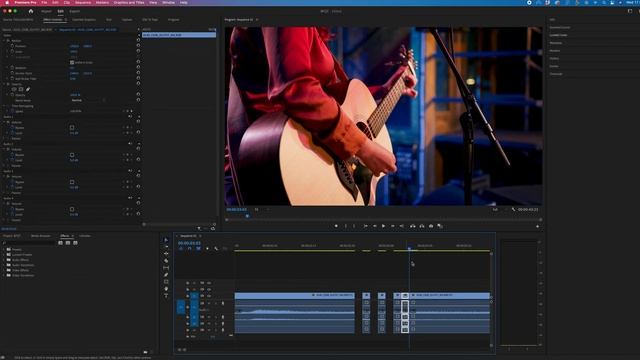Open the Import workspace

pyautogui.click(x=46, y=11)
